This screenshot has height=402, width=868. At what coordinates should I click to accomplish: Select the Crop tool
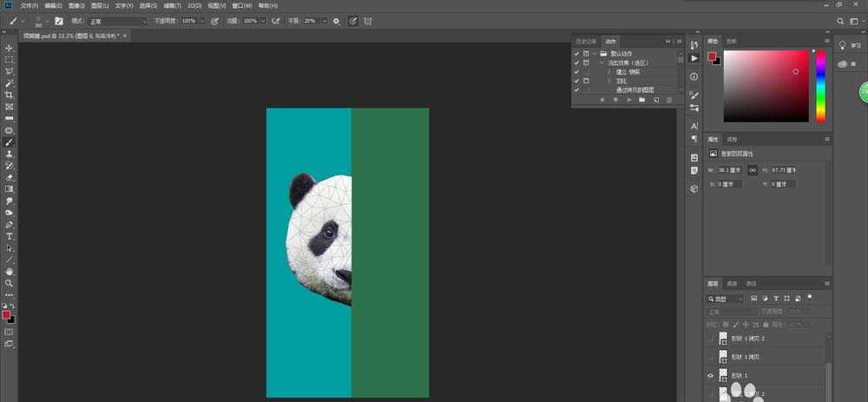10,95
